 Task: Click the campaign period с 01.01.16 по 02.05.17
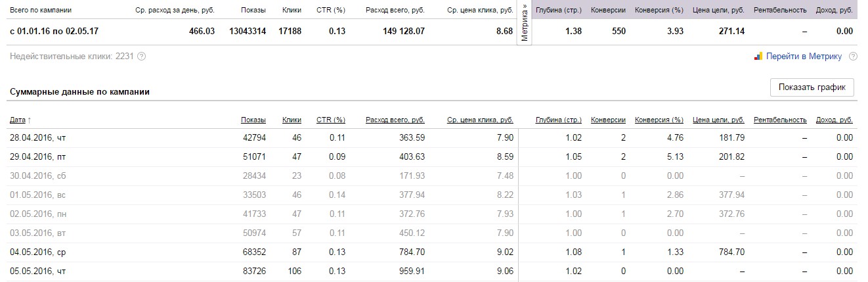click(54, 31)
